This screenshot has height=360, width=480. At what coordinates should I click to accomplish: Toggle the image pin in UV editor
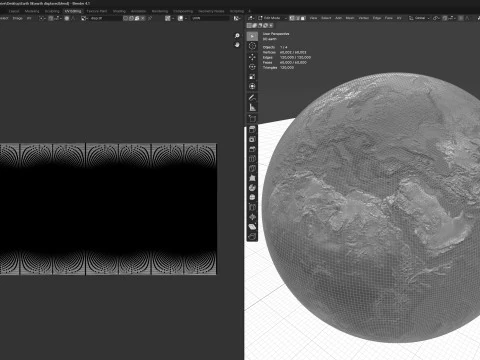point(150,18)
